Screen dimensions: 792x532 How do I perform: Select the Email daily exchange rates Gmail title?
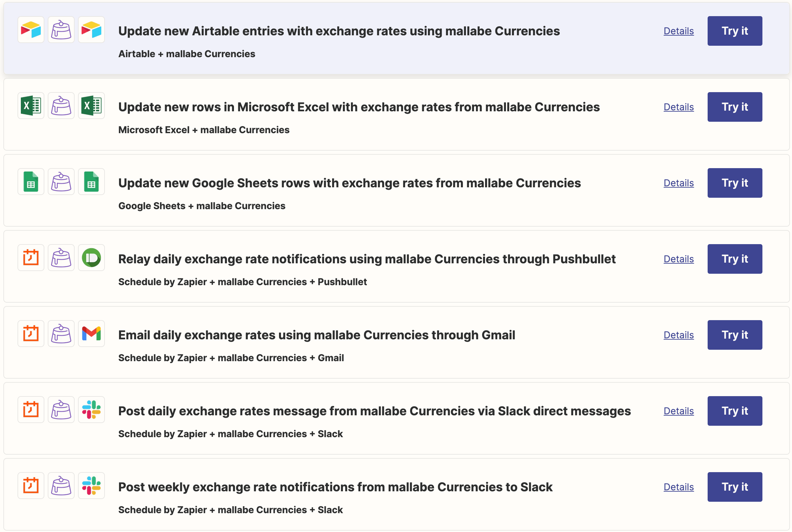coord(316,335)
